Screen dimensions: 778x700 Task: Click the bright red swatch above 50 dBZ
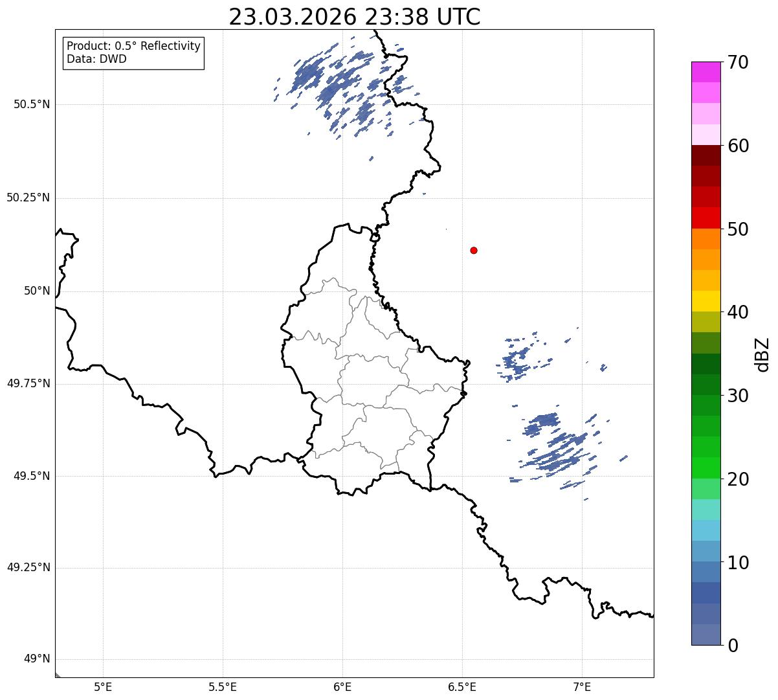coord(706,218)
